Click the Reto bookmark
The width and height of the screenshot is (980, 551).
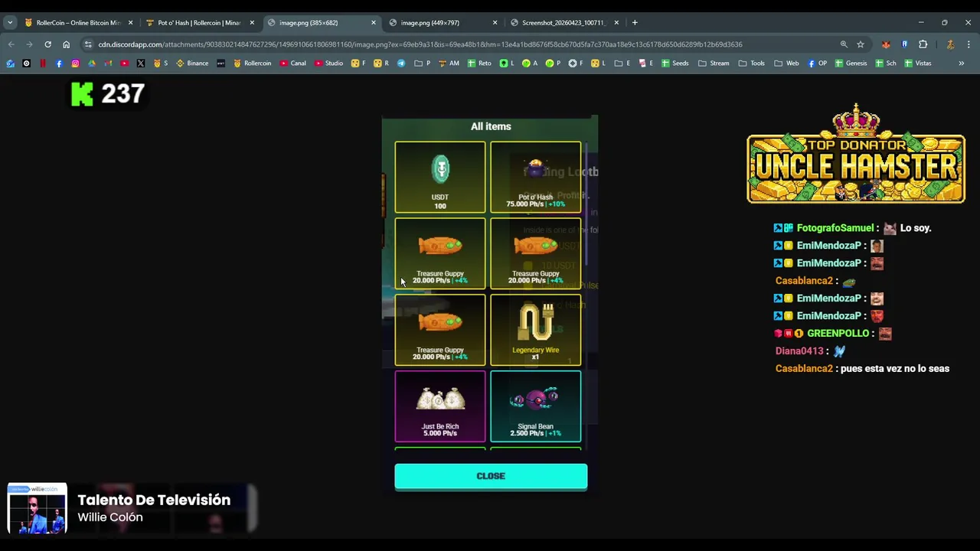tap(479, 64)
